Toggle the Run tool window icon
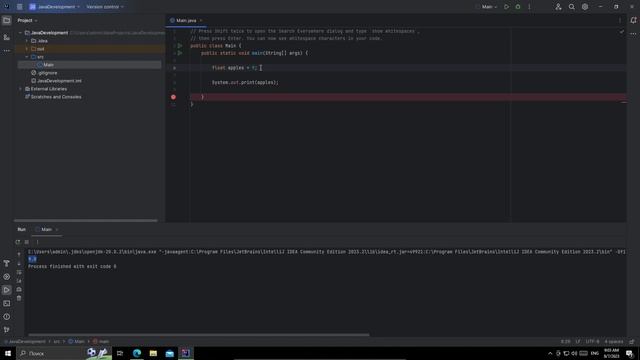The width and height of the screenshot is (640, 360). [x=7, y=290]
